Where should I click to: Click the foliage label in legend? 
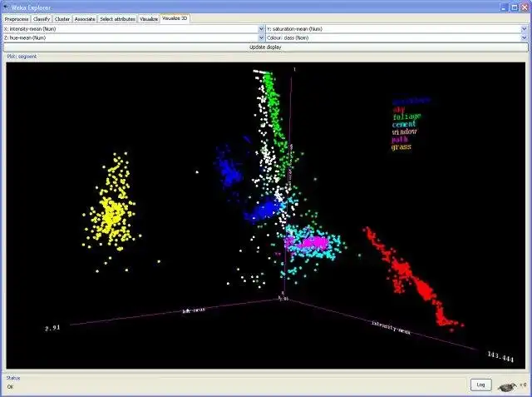(x=406, y=117)
